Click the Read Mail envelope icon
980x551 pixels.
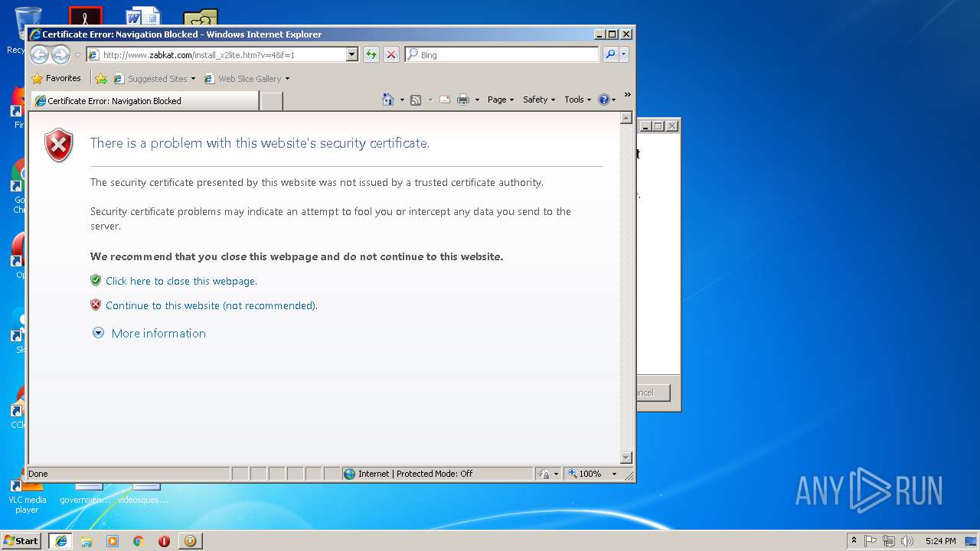click(444, 99)
